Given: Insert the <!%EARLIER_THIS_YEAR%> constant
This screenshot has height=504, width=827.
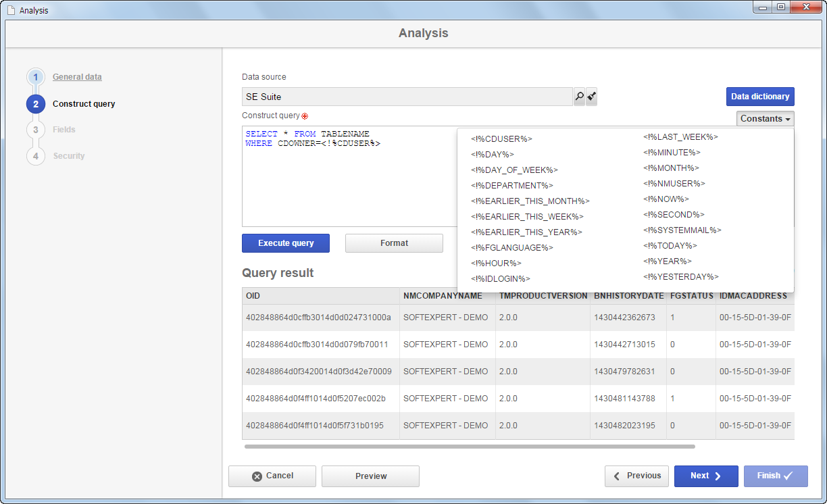Looking at the screenshot, I should click(x=526, y=232).
